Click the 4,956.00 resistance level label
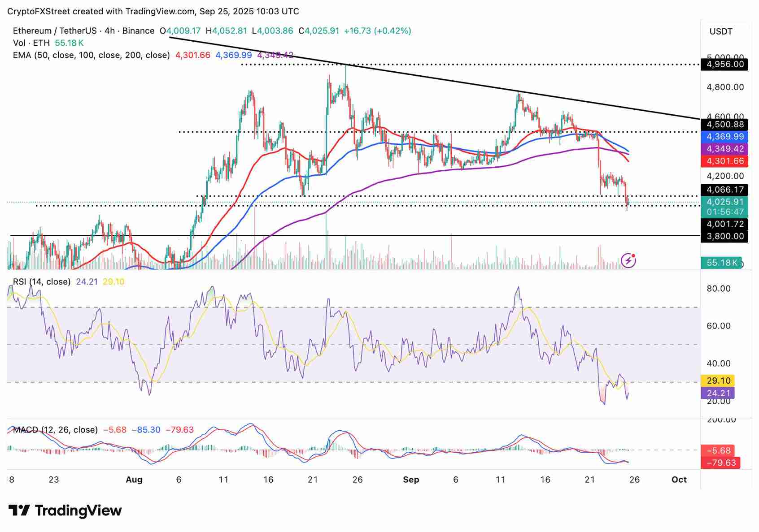The image size is (759, 532). 725,64
